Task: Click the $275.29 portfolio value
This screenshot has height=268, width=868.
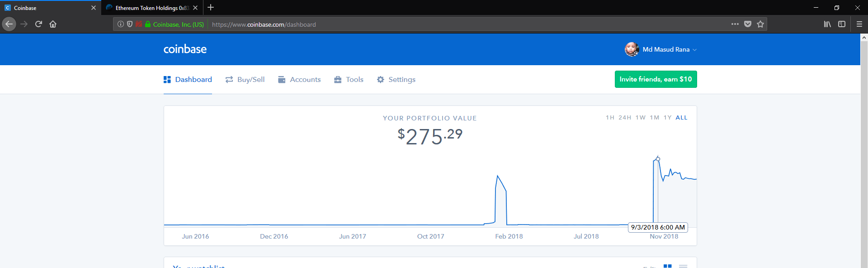Action: (x=430, y=136)
